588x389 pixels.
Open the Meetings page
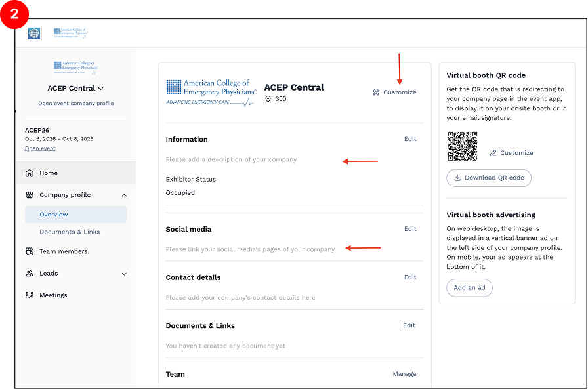click(x=53, y=295)
